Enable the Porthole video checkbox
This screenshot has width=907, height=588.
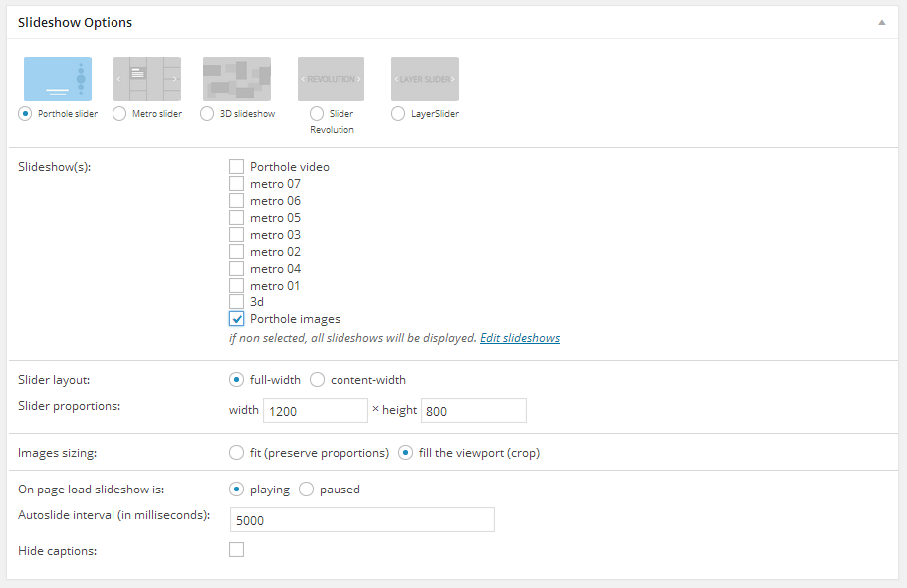(236, 167)
